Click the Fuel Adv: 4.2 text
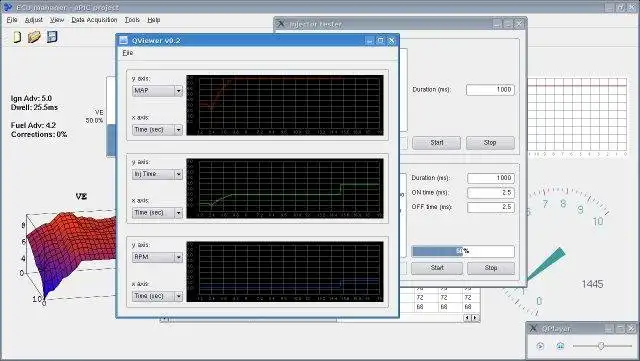640x361 pixels. (x=33, y=125)
